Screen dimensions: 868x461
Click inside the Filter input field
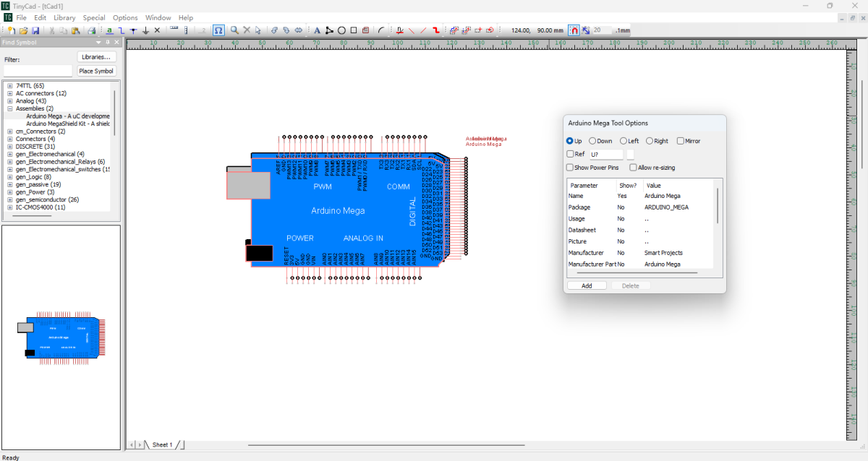pyautogui.click(x=38, y=70)
